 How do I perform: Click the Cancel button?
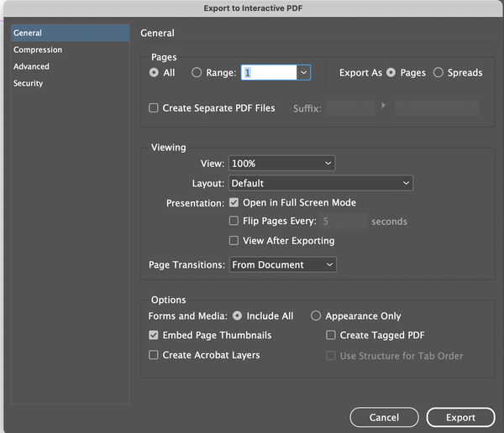pyautogui.click(x=384, y=417)
